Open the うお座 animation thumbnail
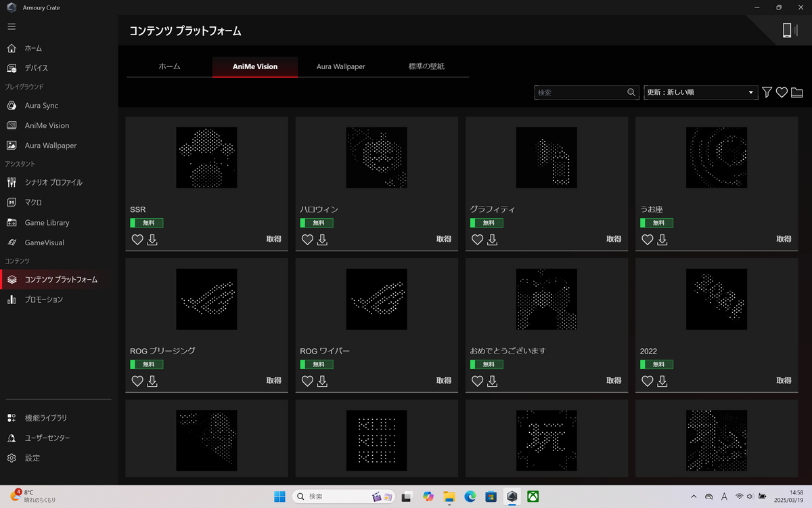This screenshot has width=812, height=508. coord(717,158)
